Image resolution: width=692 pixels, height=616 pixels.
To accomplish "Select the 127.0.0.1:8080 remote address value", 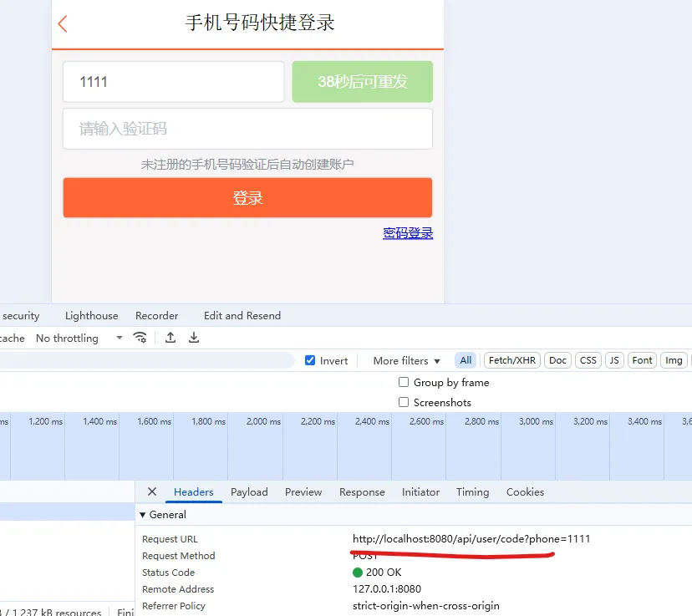I will point(387,589).
